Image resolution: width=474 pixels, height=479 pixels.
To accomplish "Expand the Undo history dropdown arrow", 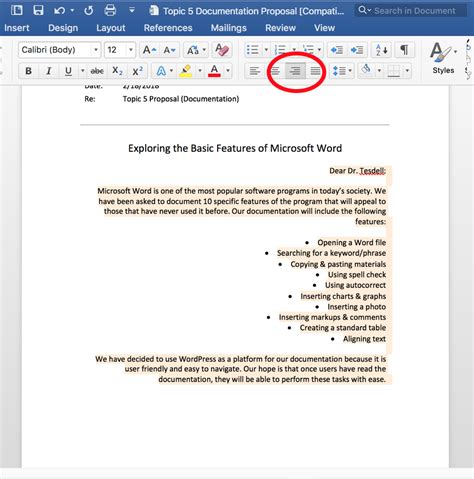I will 72,11.
